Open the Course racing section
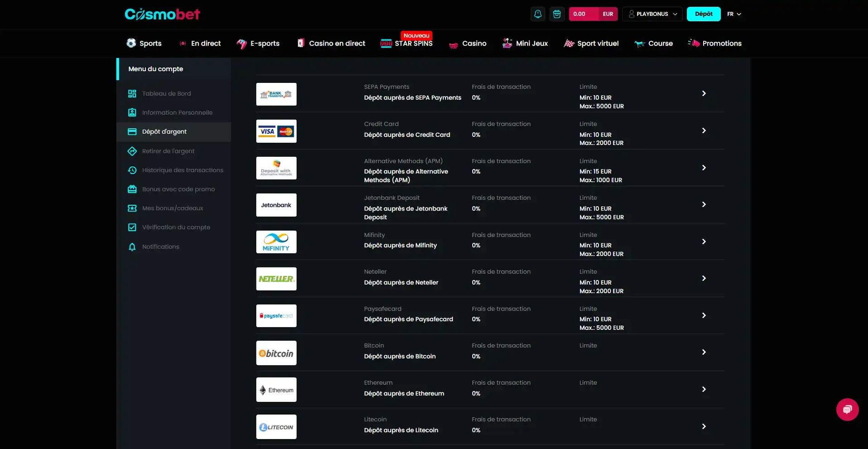The height and width of the screenshot is (449, 868). coord(653,43)
